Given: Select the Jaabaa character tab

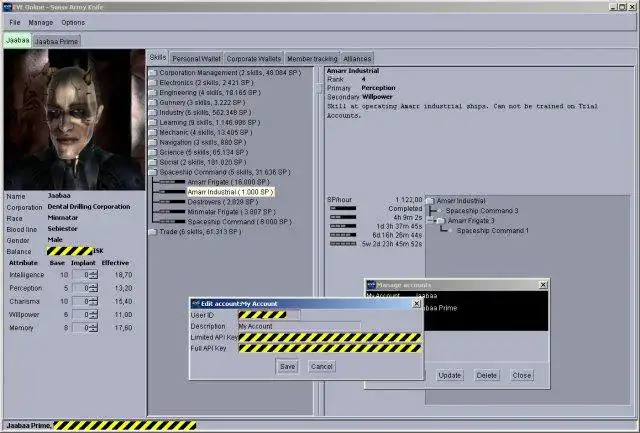Looking at the screenshot, I should click(x=18, y=40).
